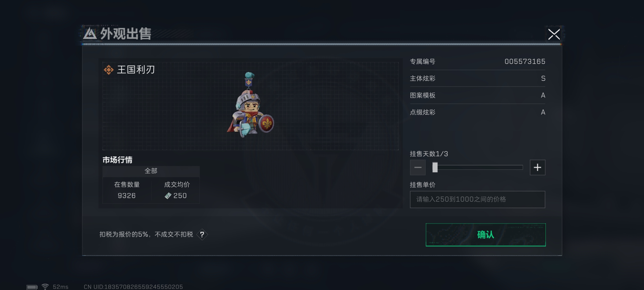Viewport: 644px width, 290px height.
Task: Click the orange rarity icon beside 王国利刃
Action: (108, 70)
